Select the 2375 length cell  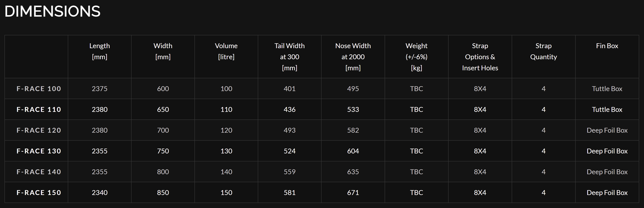point(99,89)
